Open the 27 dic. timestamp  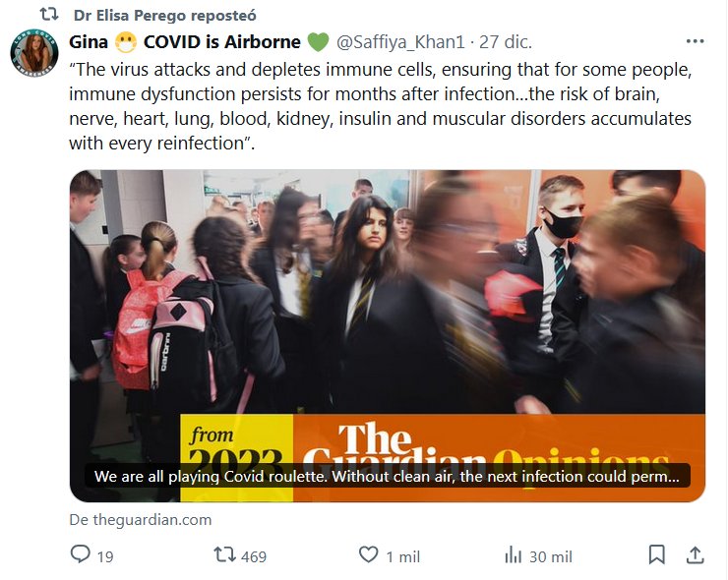click(x=506, y=42)
